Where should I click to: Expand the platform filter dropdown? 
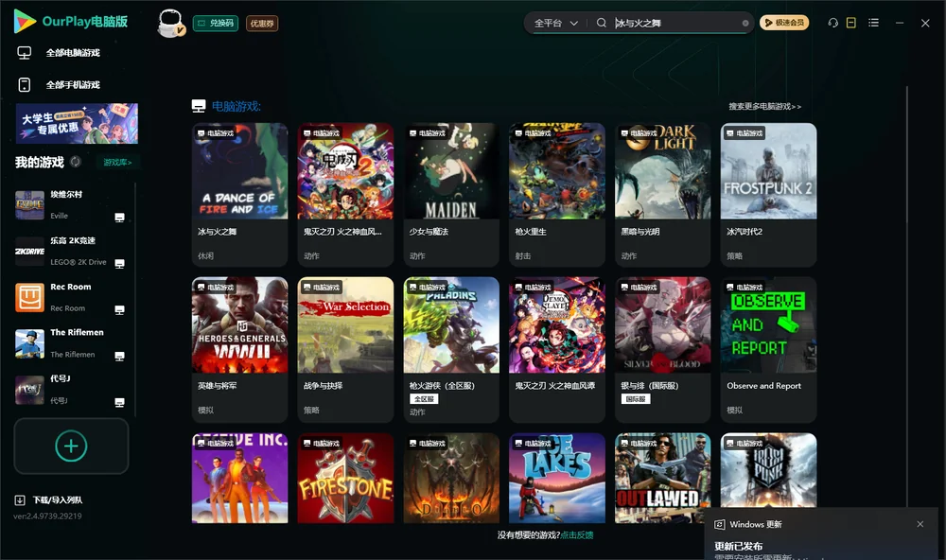[x=555, y=23]
